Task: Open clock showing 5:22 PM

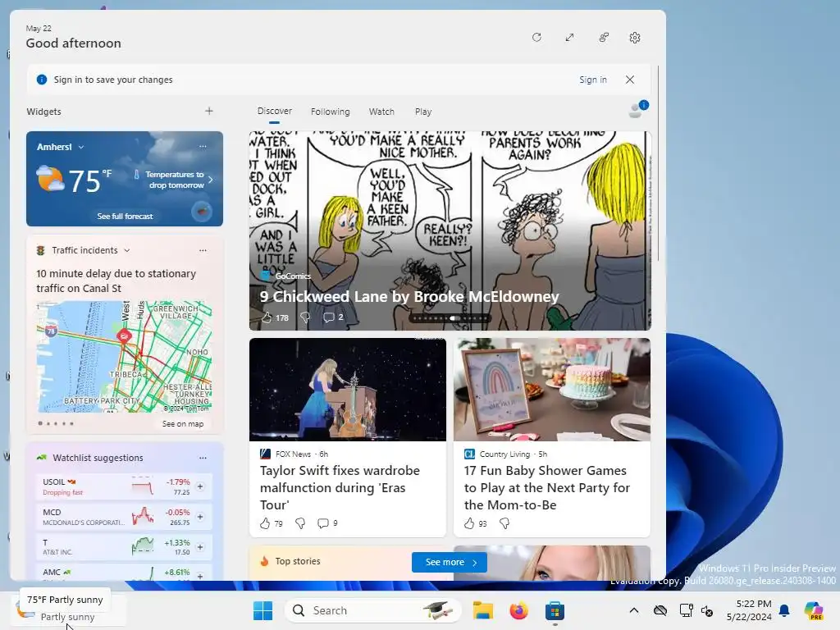Action: pyautogui.click(x=749, y=610)
